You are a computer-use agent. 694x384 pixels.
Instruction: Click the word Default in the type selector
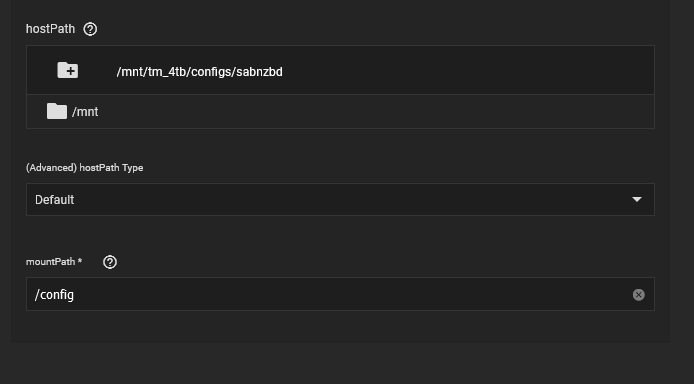coord(54,200)
